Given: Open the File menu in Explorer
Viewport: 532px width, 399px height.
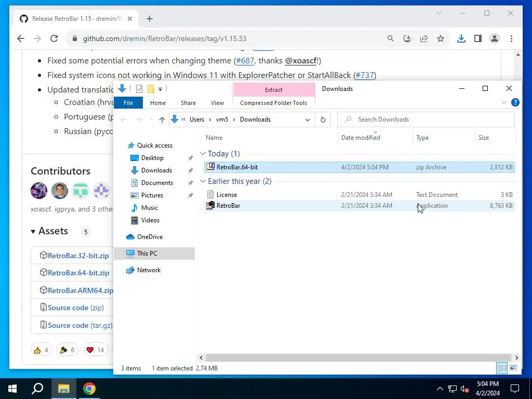Looking at the screenshot, I should click(128, 103).
